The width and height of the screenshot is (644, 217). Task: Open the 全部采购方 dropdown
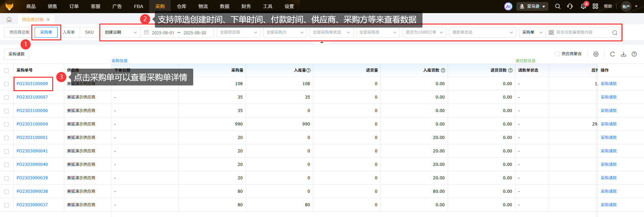pyautogui.click(x=285, y=32)
